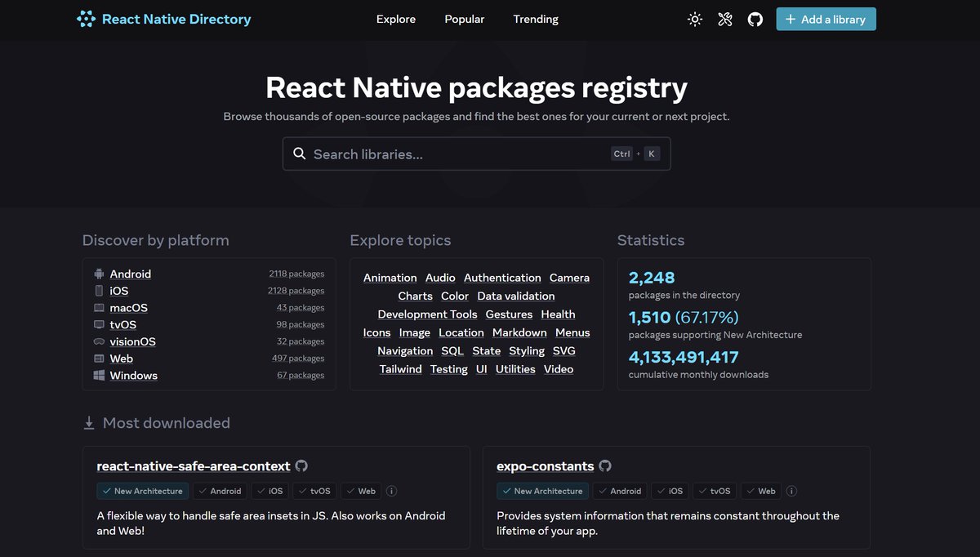Viewport: 980px width, 557px height.
Task: Open the macOS platform link
Action: click(x=129, y=308)
